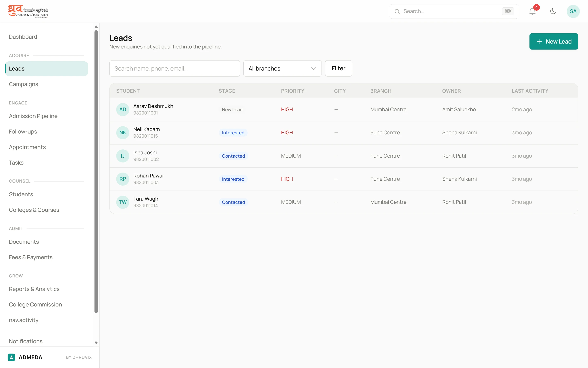Click the LAST ACTIVITY column header
The height and width of the screenshot is (368, 588).
click(x=530, y=91)
